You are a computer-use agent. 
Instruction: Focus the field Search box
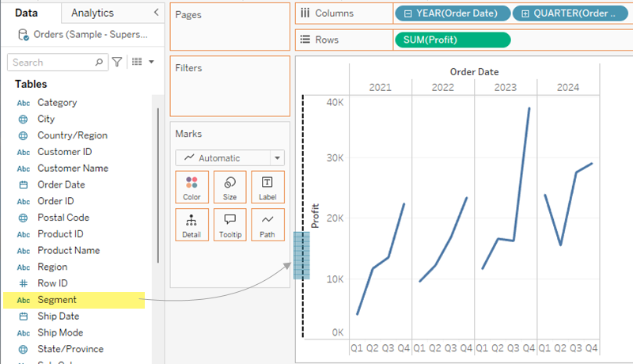pos(57,63)
